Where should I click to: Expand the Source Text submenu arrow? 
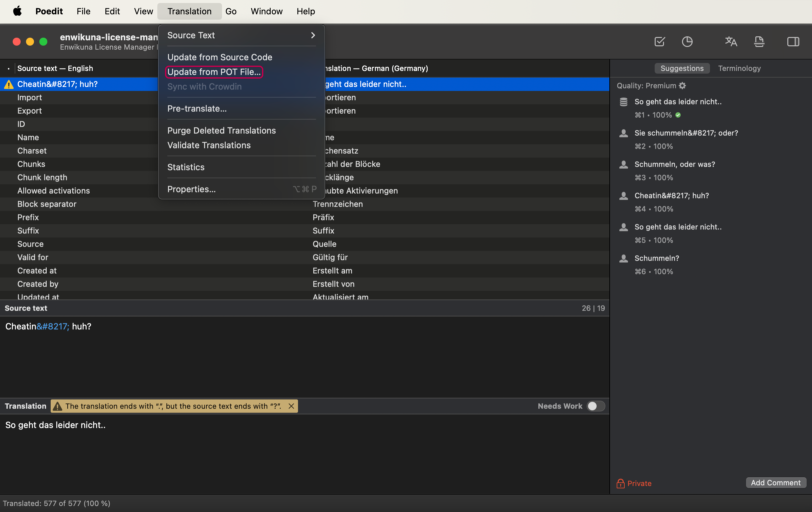click(x=313, y=35)
